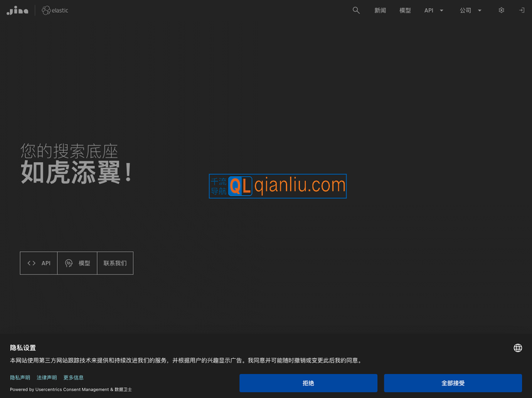
Task: Click the 更多信息 link
Action: [x=73, y=377]
